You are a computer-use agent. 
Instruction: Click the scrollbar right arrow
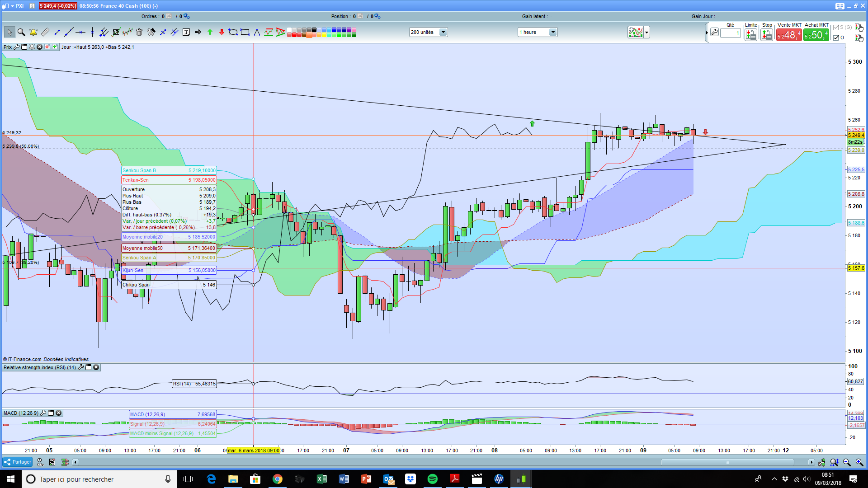pyautogui.click(x=811, y=462)
